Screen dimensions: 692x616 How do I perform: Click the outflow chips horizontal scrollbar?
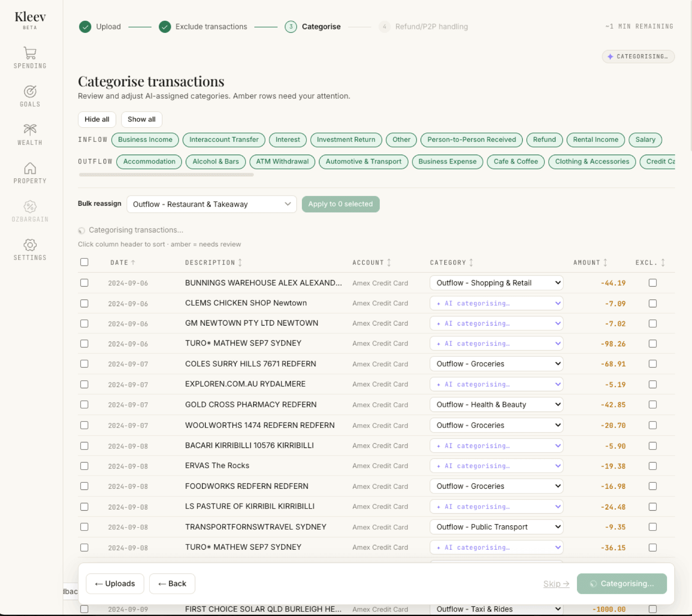[x=166, y=175]
